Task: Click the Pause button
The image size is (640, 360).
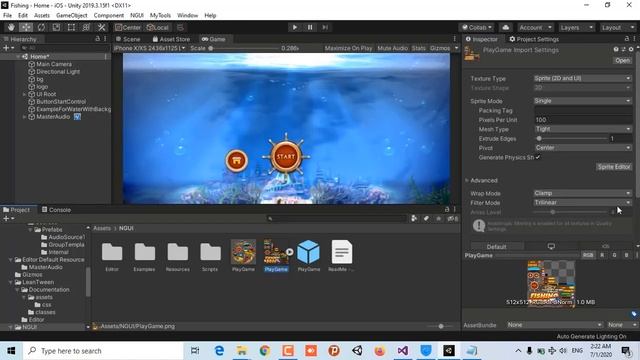Action: (x=310, y=27)
